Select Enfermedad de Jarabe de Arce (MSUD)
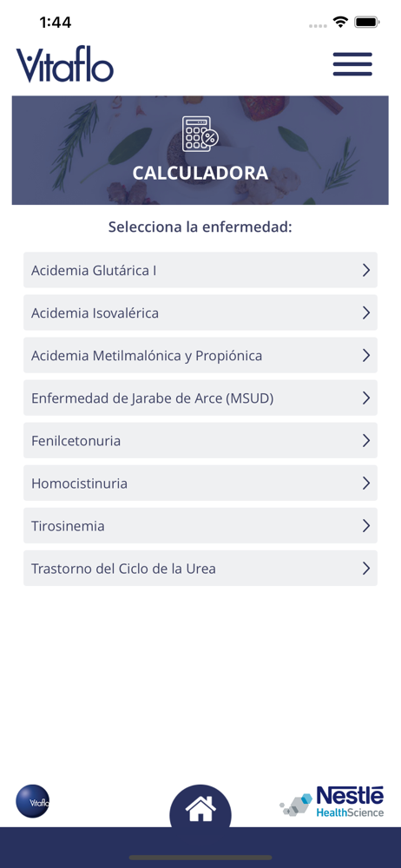401x868 pixels. (x=200, y=398)
